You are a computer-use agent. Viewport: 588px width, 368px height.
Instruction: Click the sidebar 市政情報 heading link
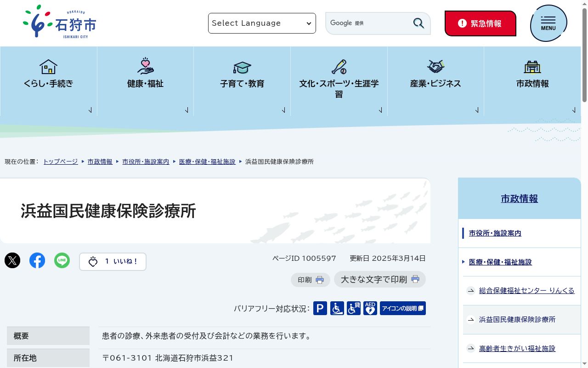tap(520, 199)
